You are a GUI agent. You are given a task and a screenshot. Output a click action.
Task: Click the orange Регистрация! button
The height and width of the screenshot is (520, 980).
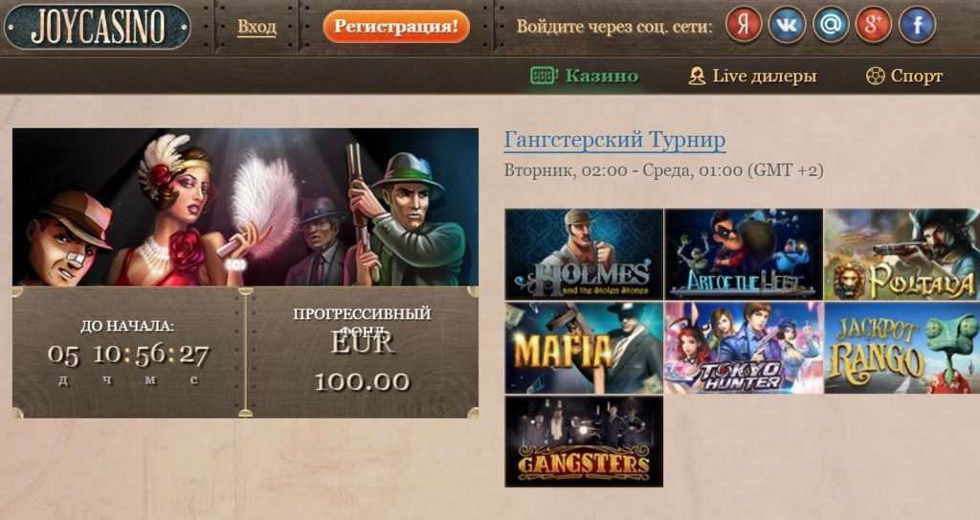point(396,27)
